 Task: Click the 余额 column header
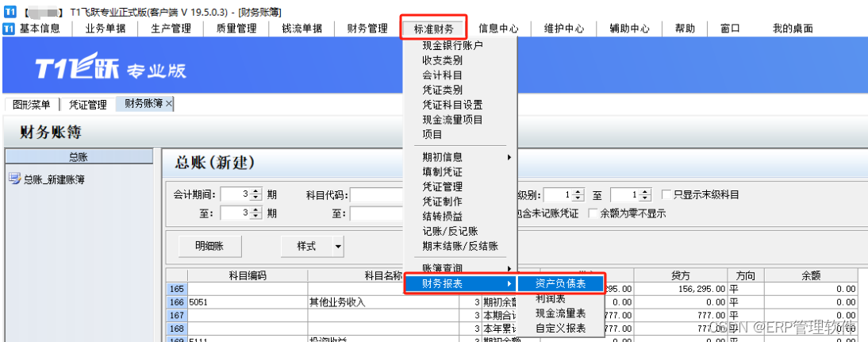pos(810,275)
